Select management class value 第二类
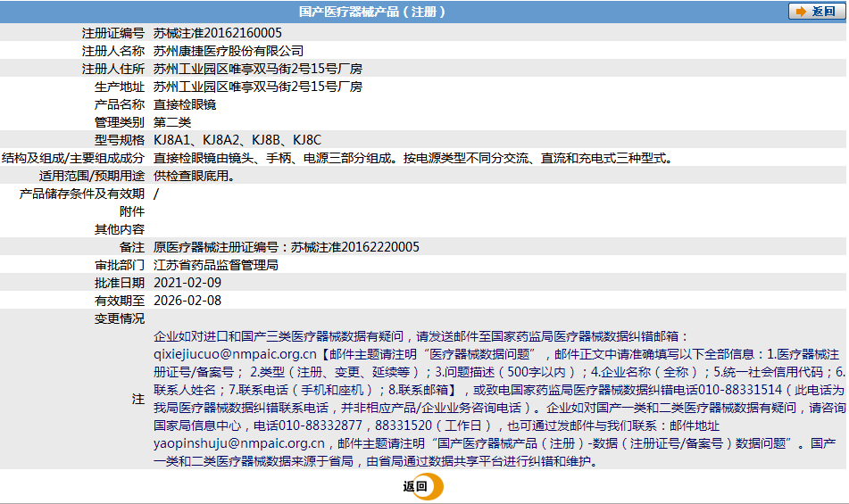849x504 pixels. click(x=172, y=122)
